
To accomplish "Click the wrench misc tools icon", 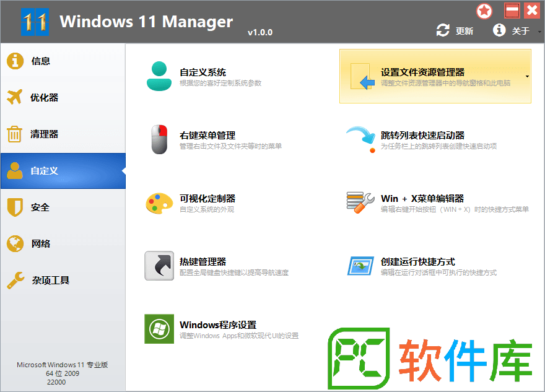I will click(15, 280).
